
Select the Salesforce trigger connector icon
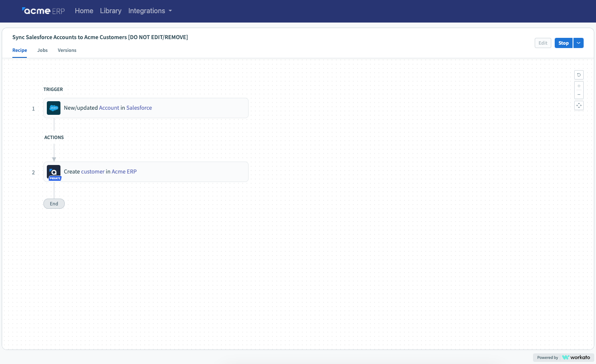(x=53, y=108)
